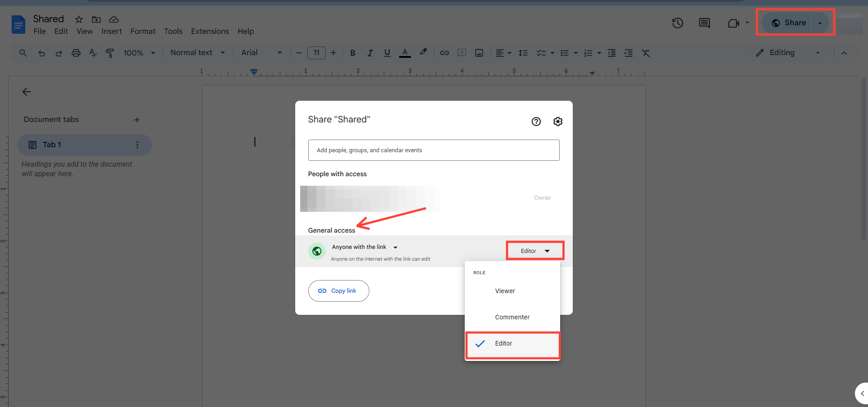
Task: Open the highlight color picker
Action: coord(423,52)
